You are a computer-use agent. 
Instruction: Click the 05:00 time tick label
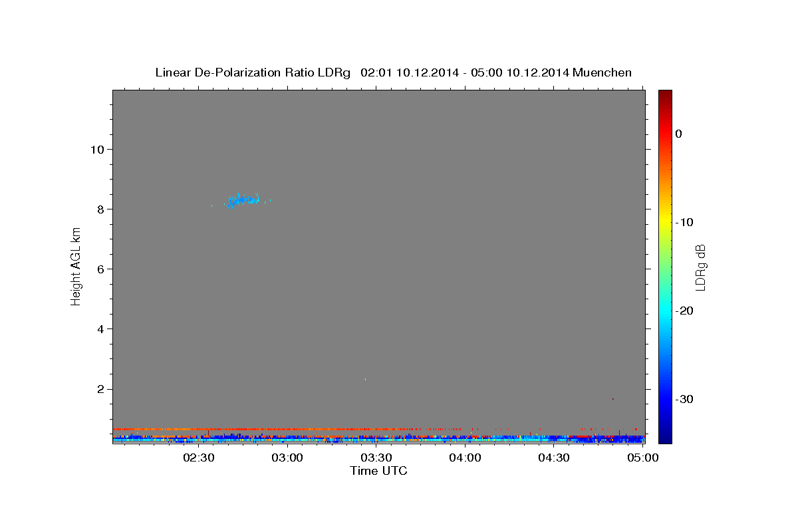coord(642,458)
